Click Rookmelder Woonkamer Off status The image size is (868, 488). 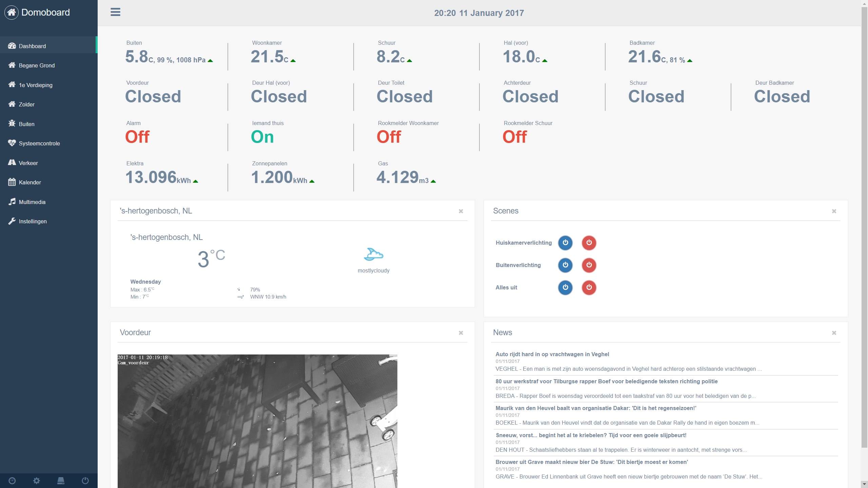(x=389, y=137)
